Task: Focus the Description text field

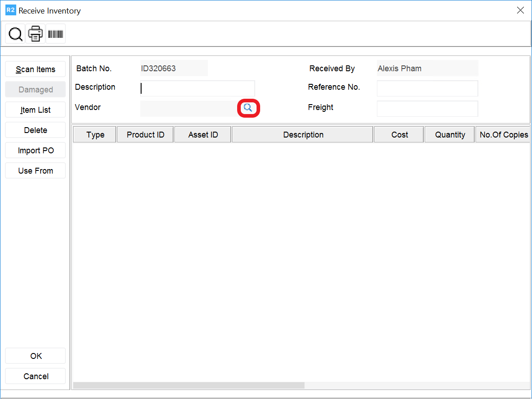Action: click(197, 88)
